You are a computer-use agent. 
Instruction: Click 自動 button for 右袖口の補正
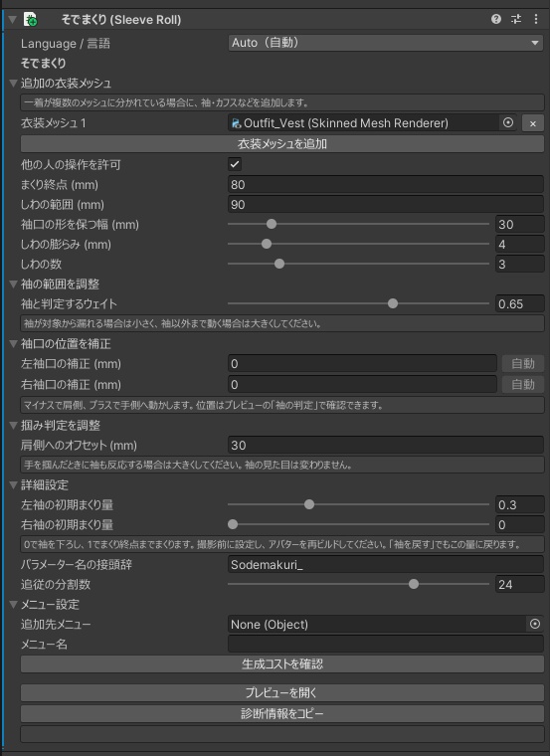523,384
